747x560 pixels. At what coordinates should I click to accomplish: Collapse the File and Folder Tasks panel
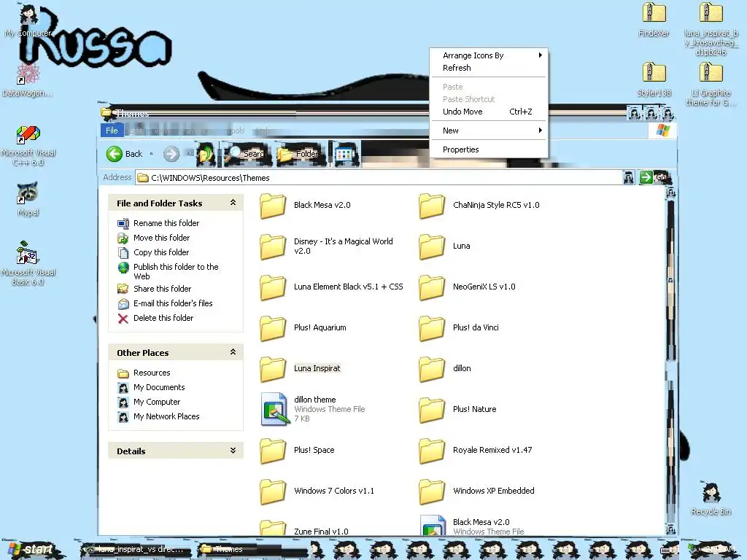pos(233,203)
